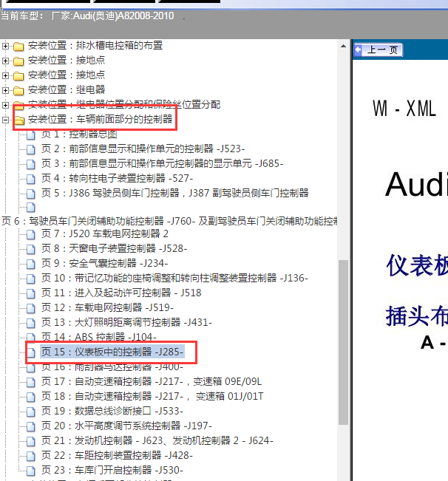Open 页 21 发动机控制器 - J623
The width and height of the screenshot is (448, 481).
point(157,440)
